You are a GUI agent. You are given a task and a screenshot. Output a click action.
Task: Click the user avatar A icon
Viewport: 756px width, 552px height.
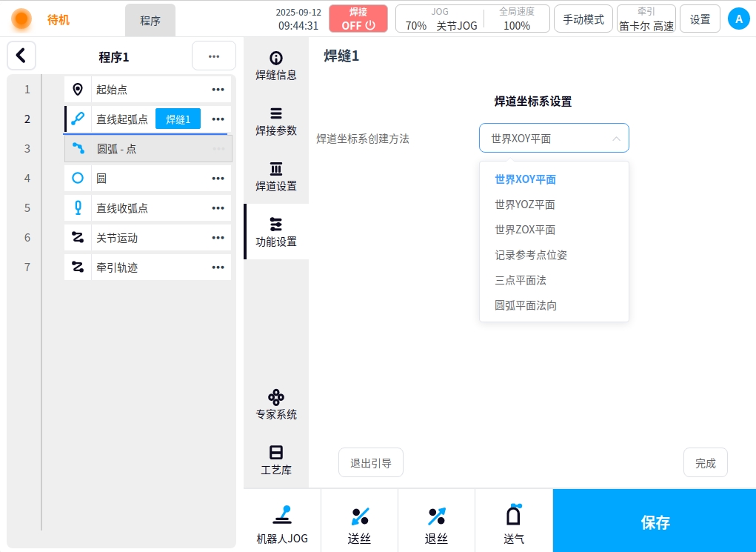point(738,19)
